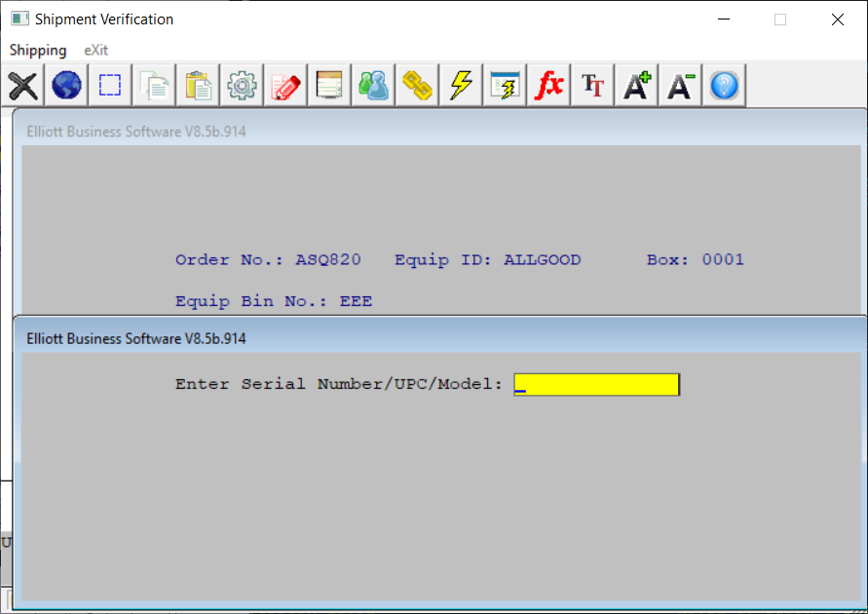
Task: Click the Order No. value ASQ820
Action: pos(328,259)
